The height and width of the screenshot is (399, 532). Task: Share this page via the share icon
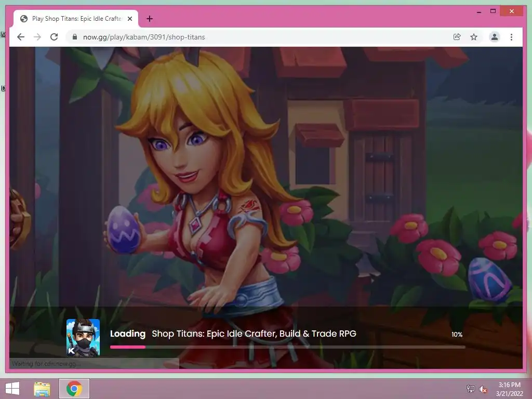pos(457,37)
